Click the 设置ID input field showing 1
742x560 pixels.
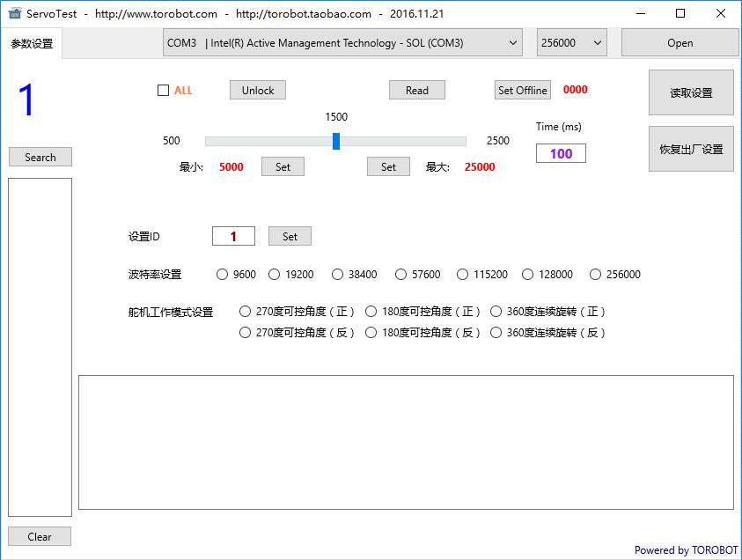coord(233,236)
